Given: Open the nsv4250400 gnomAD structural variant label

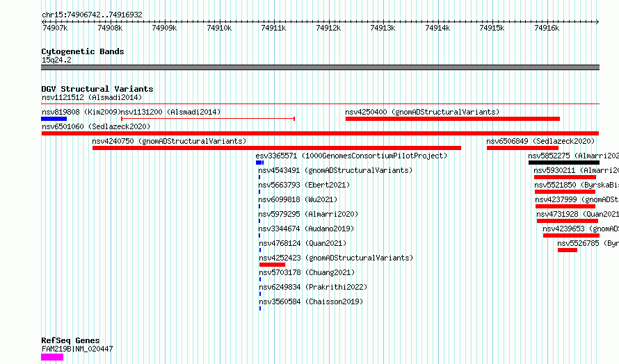Looking at the screenshot, I should tap(422, 112).
